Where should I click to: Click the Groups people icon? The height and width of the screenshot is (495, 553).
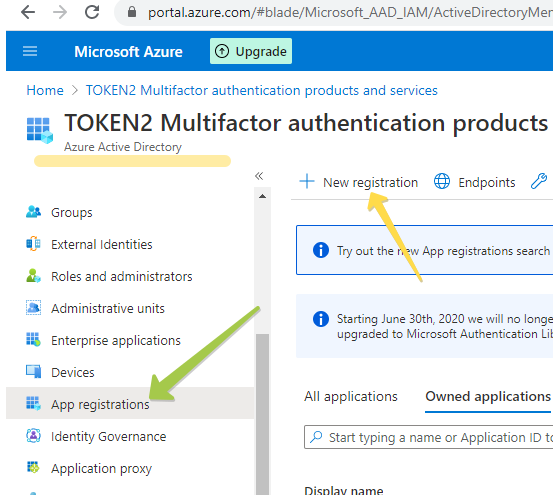[34, 212]
